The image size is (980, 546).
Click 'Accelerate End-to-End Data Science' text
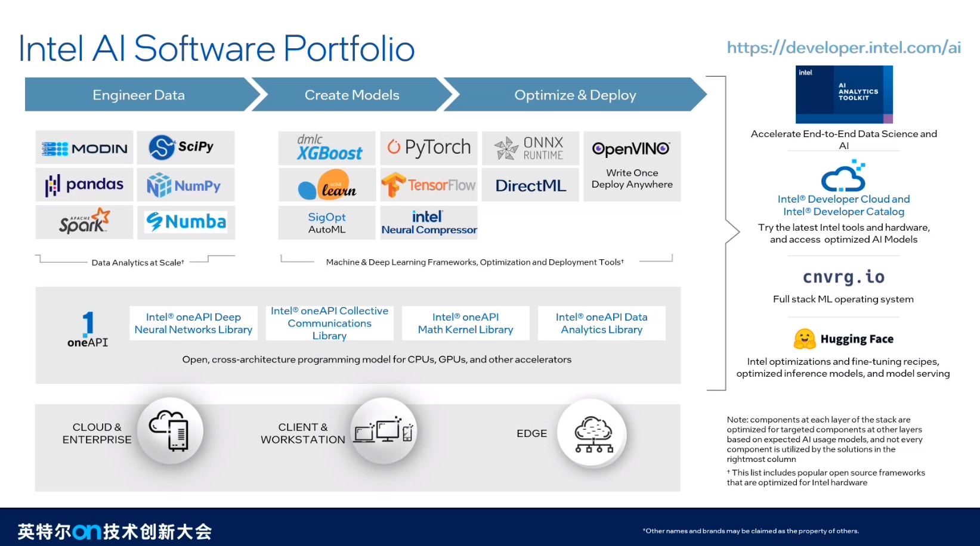843,139
